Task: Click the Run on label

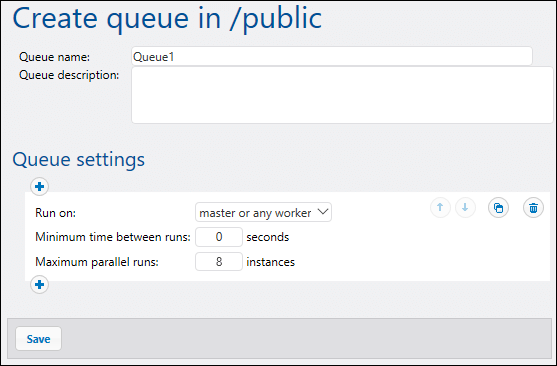Action: click(55, 213)
